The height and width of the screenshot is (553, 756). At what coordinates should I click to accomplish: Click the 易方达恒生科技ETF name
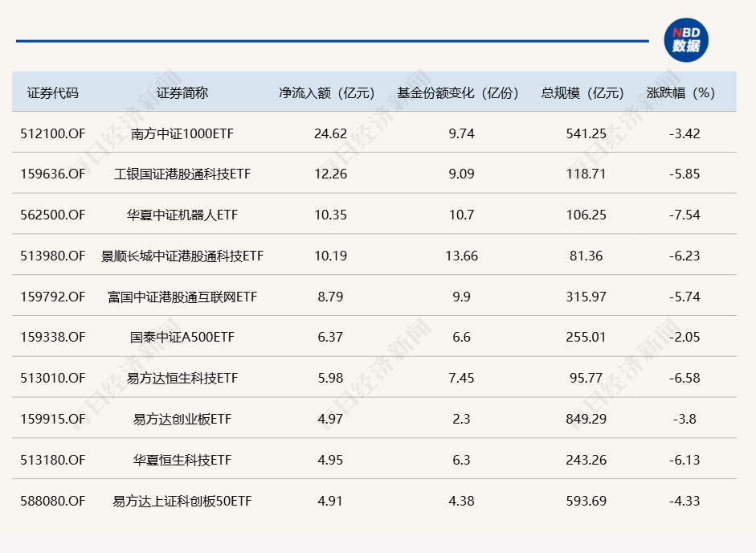click(x=182, y=379)
